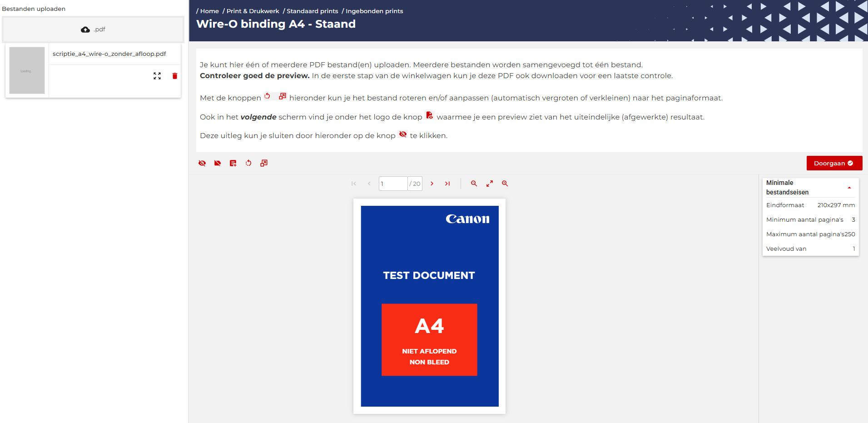The image size is (868, 423).
Task: Jump to the last preview page
Action: click(x=447, y=184)
